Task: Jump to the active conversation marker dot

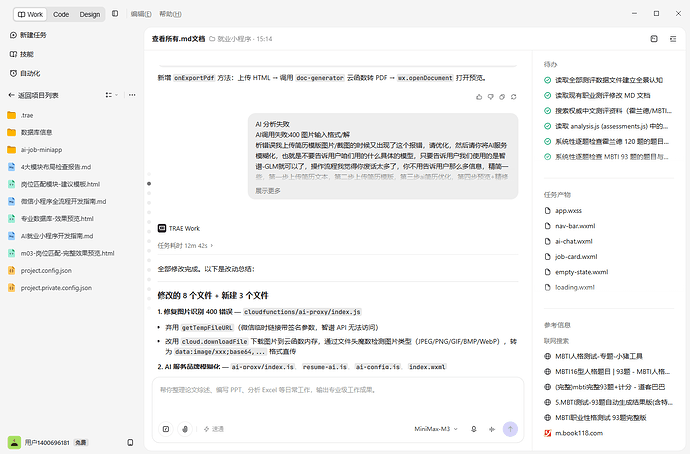Action: [149, 183]
